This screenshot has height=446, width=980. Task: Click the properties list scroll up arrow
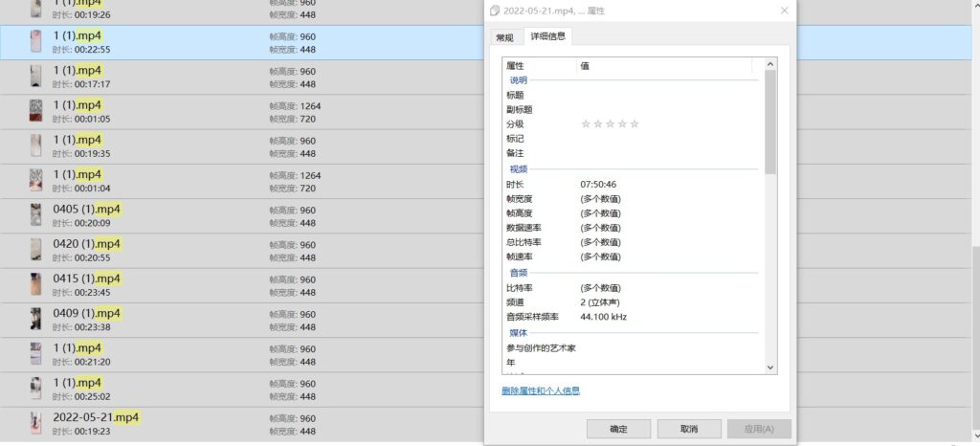coord(770,64)
